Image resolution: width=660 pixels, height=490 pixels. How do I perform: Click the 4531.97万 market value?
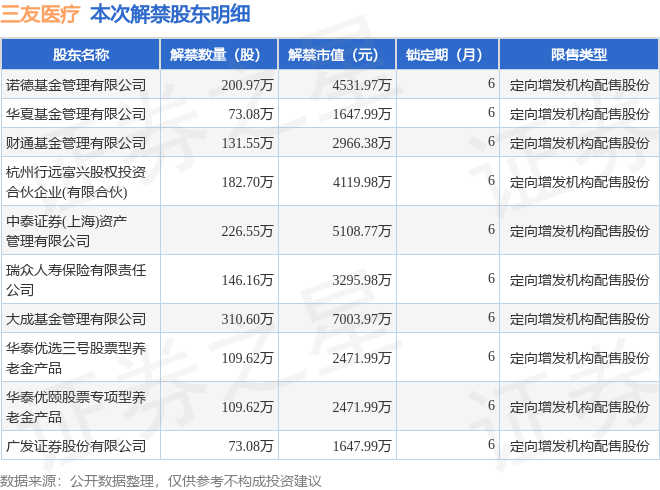point(362,85)
